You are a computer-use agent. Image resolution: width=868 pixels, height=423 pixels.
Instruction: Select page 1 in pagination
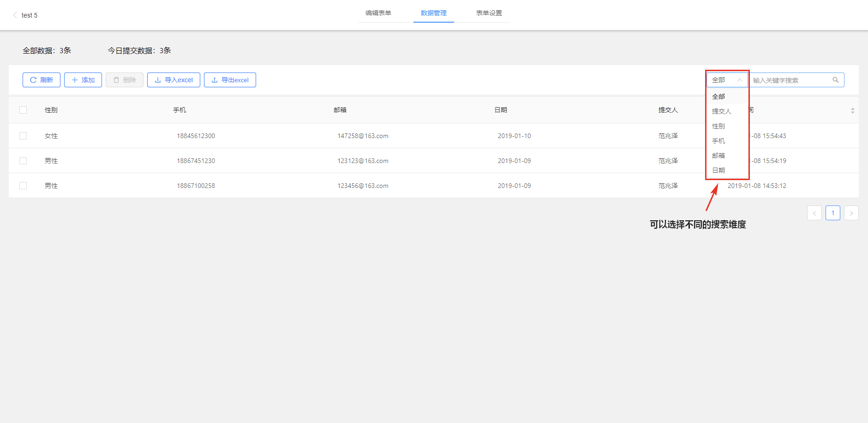pyautogui.click(x=833, y=213)
